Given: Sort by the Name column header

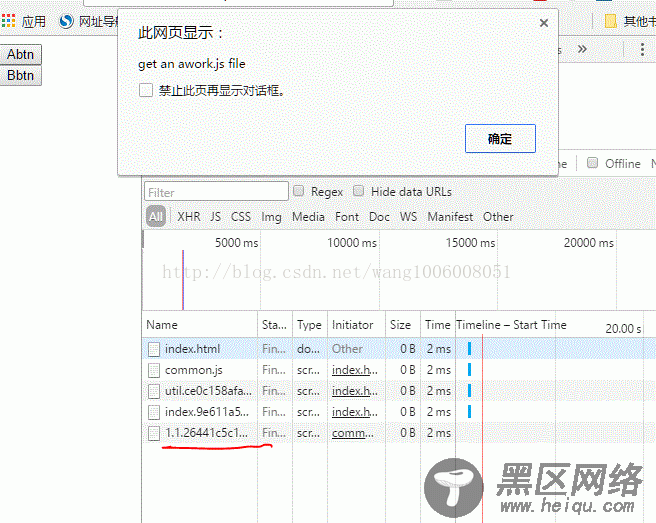Looking at the screenshot, I should click(x=200, y=325).
